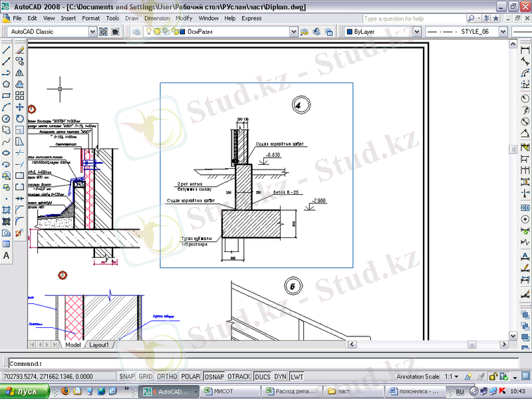Toggle OSNAP in the status bar

[213, 376]
